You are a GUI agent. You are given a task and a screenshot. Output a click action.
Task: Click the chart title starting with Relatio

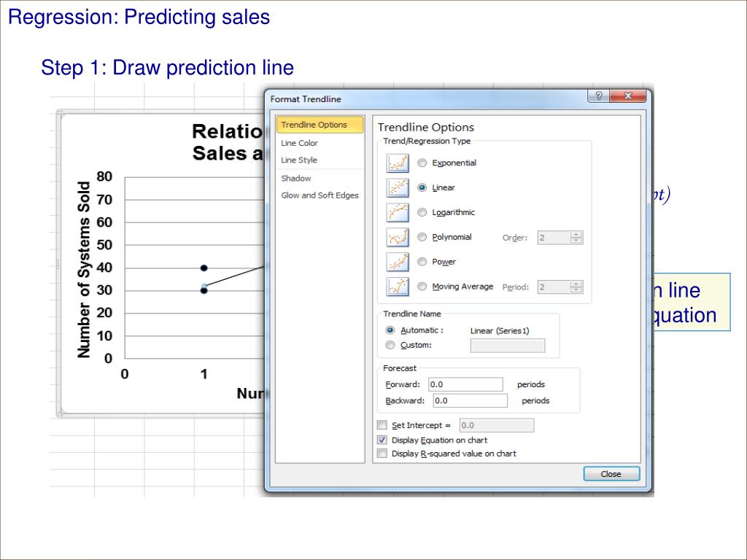tap(228, 142)
